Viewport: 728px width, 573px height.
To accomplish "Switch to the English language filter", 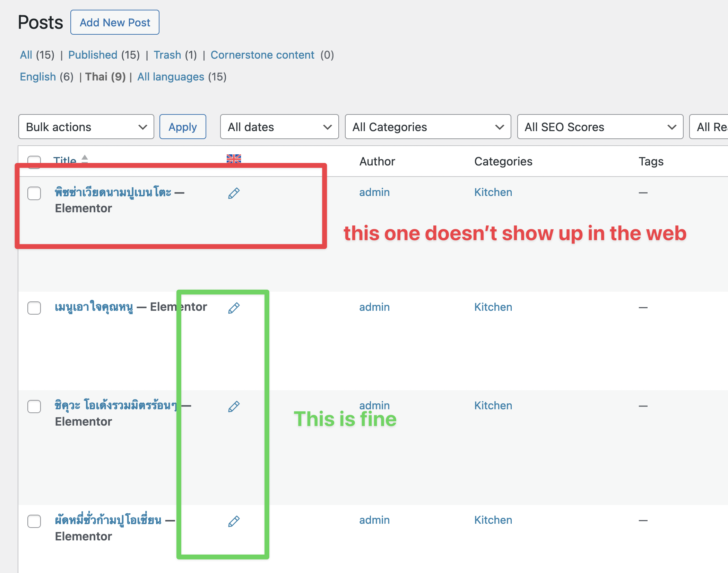I will pos(38,77).
